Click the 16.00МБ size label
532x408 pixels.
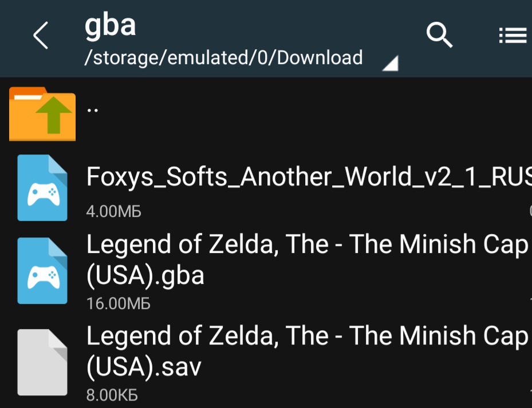118,303
